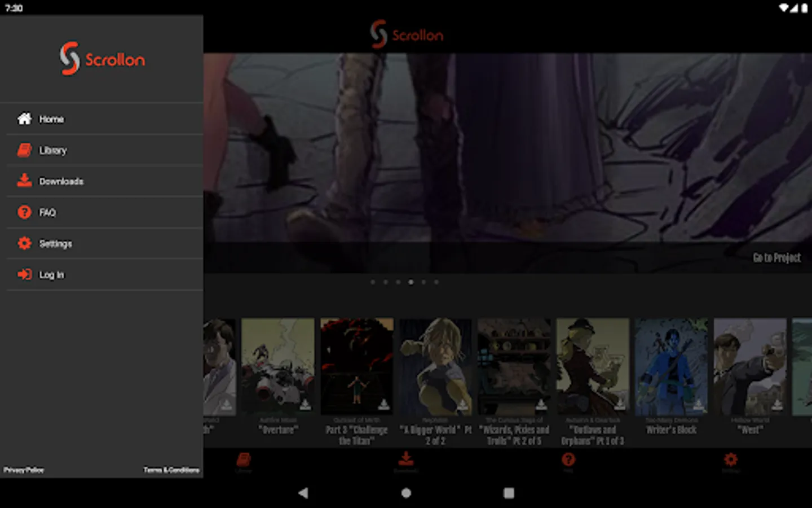Viewport: 812px width, 508px height.
Task: Open Settings from the bottom navigation bar
Action: pyautogui.click(x=731, y=462)
